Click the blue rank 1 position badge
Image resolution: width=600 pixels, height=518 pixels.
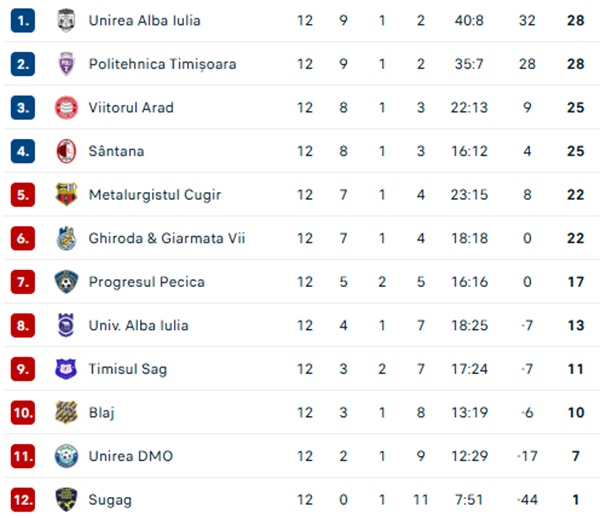click(22, 20)
